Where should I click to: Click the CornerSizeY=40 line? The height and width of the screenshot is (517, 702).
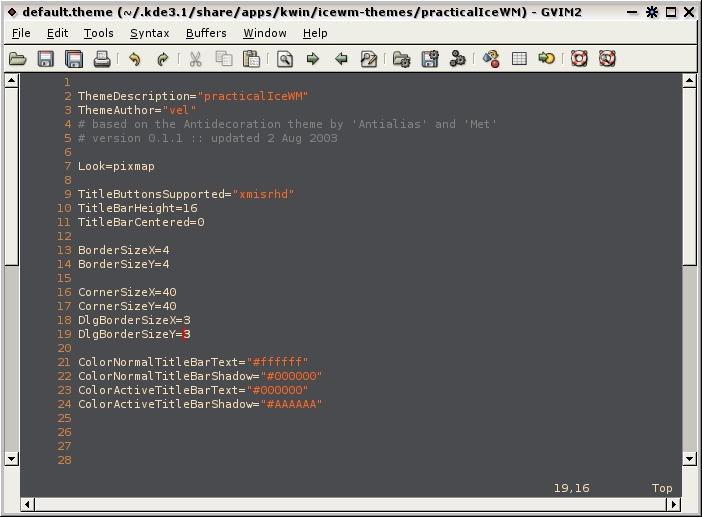(x=127, y=306)
